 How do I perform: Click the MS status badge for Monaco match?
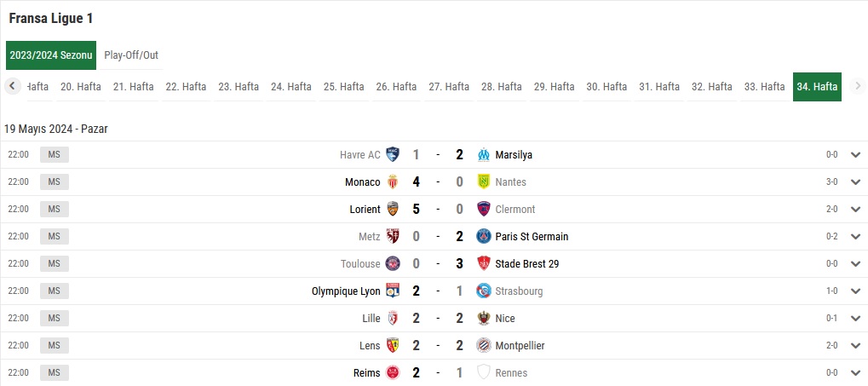pos(55,181)
